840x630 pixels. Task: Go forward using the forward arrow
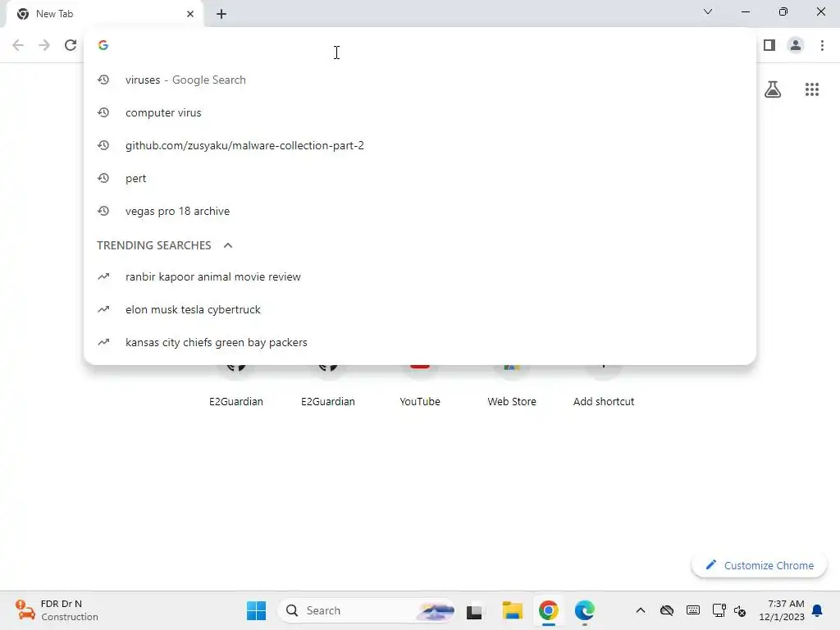(44, 45)
